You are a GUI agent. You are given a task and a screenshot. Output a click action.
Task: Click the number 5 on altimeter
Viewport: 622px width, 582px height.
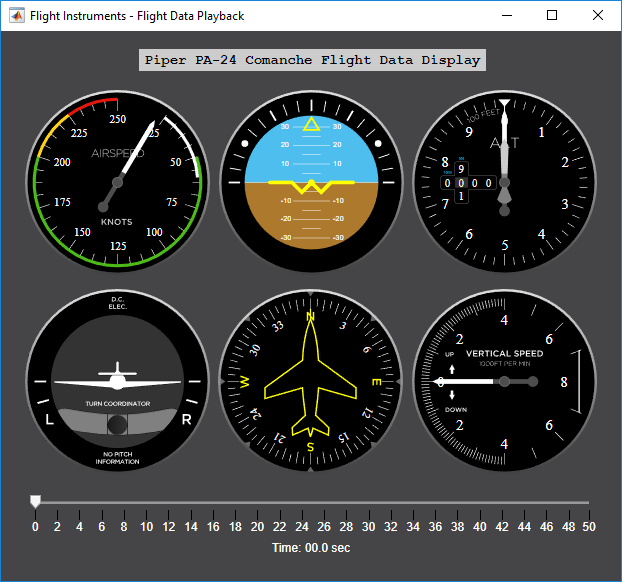[x=505, y=245]
